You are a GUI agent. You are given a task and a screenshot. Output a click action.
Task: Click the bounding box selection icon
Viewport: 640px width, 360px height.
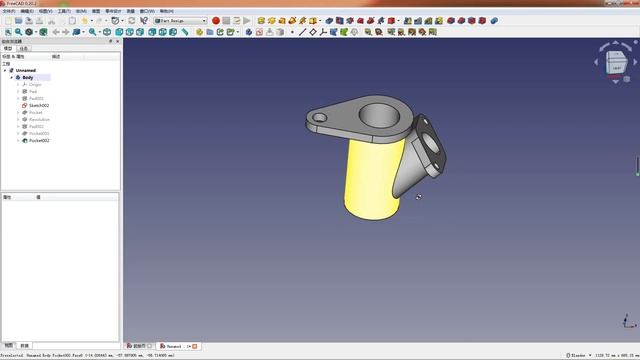[43, 32]
